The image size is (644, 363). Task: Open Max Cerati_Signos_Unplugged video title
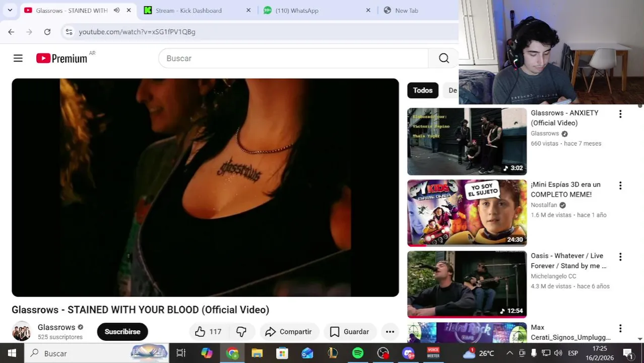[x=570, y=332]
